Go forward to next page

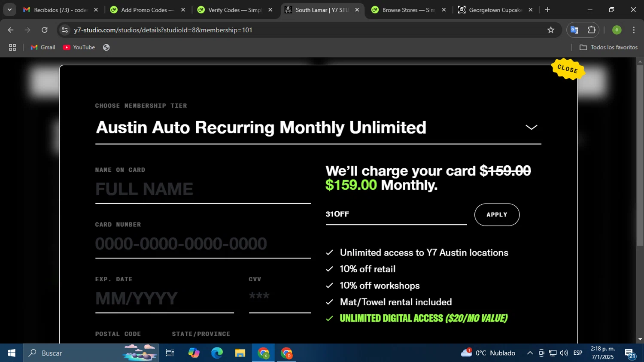click(x=27, y=30)
